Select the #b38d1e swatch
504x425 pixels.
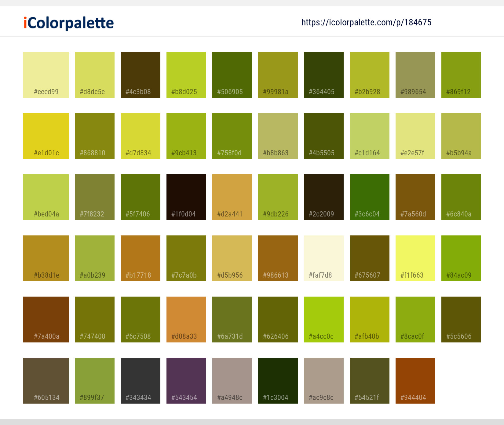(46, 258)
